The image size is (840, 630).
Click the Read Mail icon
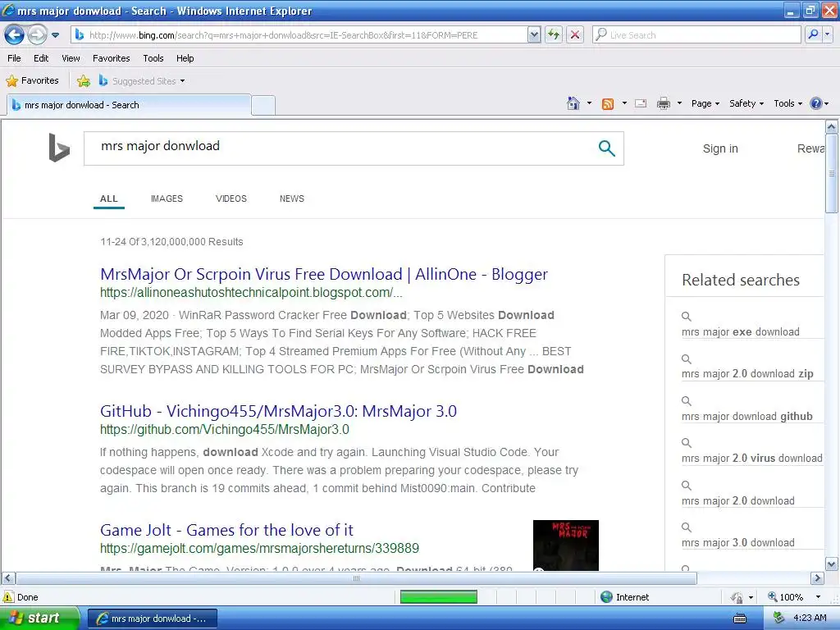pos(641,104)
